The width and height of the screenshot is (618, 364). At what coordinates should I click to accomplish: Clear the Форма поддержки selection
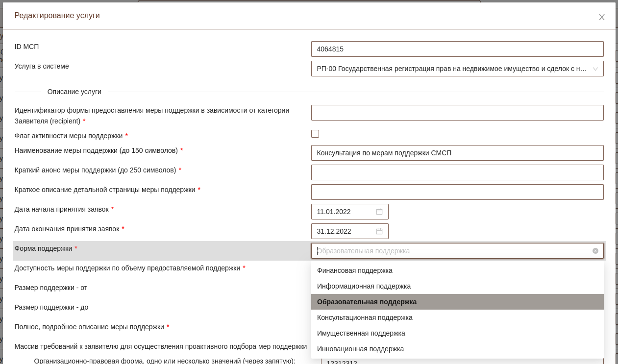[595, 251]
